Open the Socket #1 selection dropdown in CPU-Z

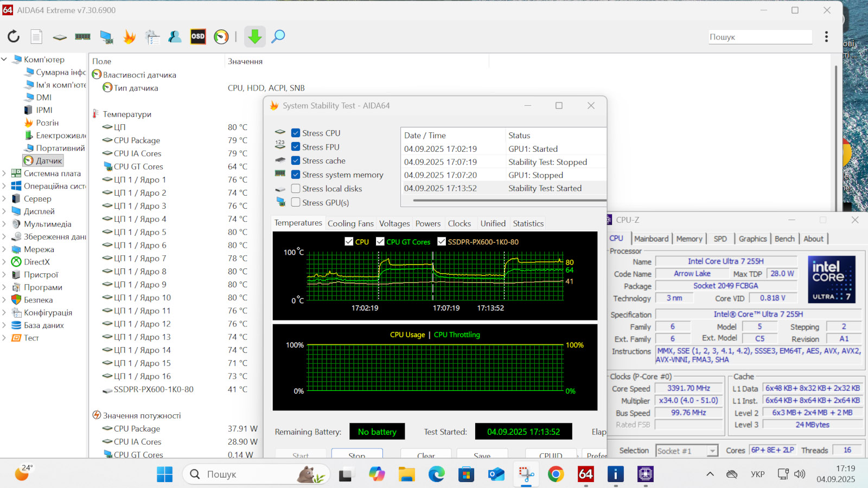(x=687, y=451)
